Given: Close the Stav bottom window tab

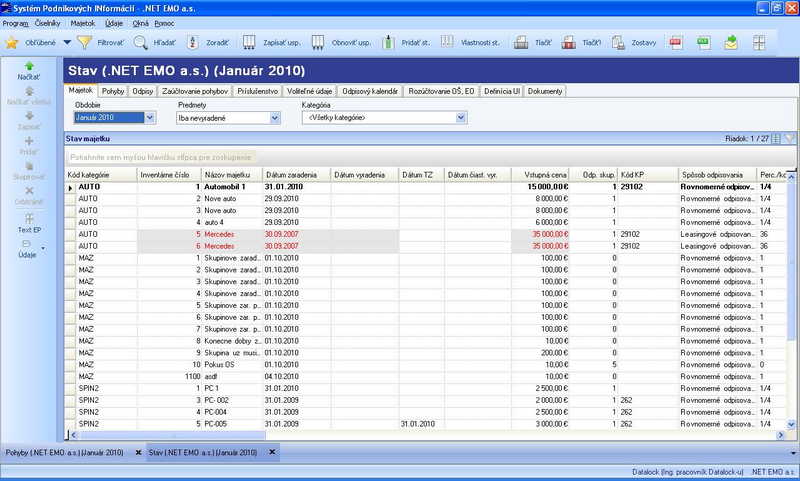Looking at the screenshot, I should tap(272, 452).
